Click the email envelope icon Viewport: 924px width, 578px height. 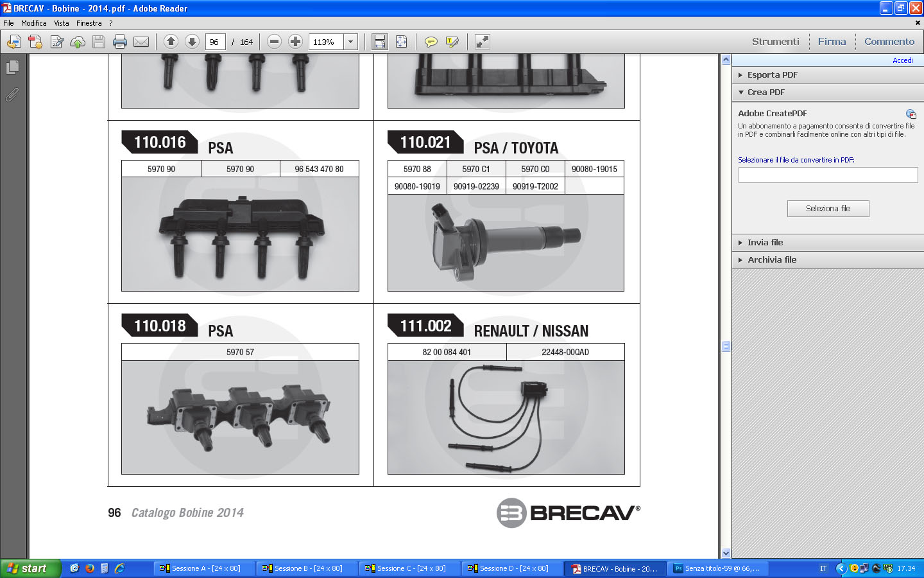[x=141, y=42]
